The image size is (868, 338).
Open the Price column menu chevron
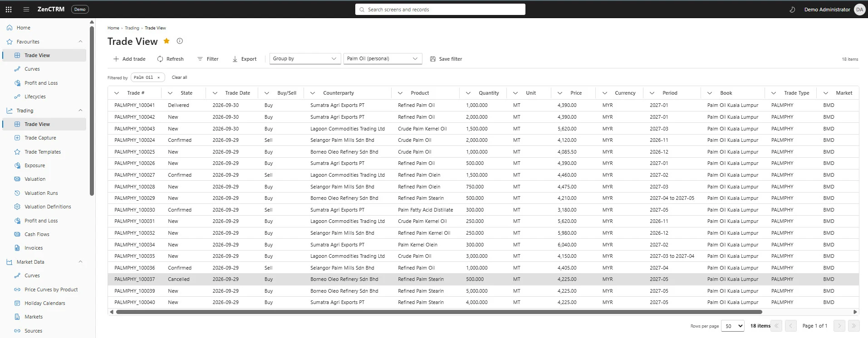[560, 93]
